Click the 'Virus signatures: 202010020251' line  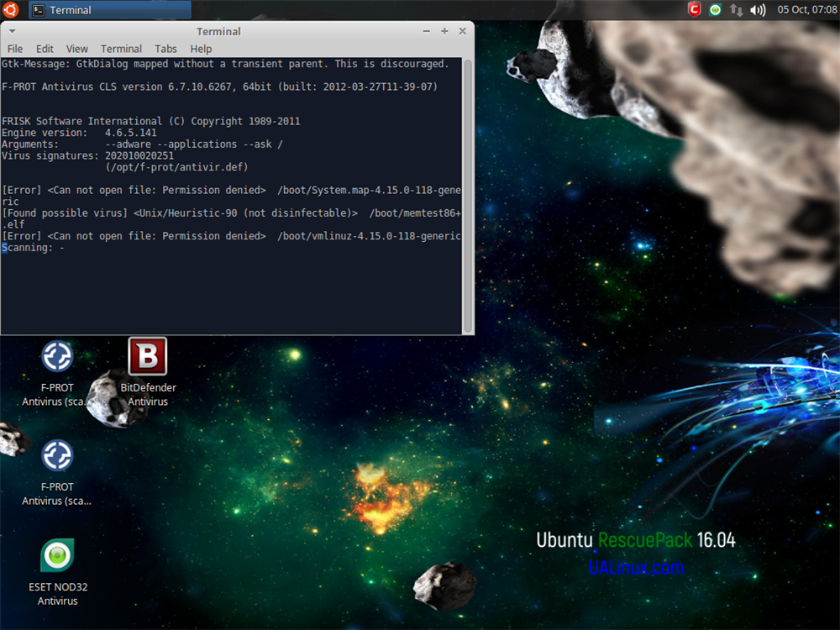pyautogui.click(x=88, y=155)
